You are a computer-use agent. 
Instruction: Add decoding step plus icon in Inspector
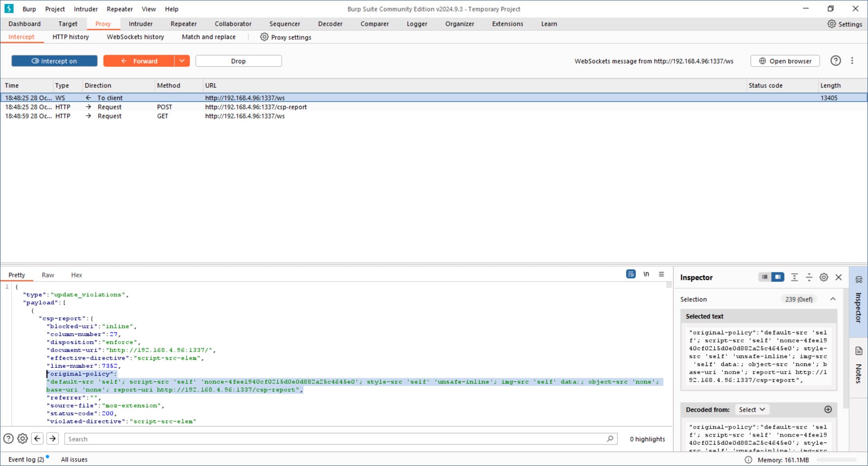tap(828, 409)
